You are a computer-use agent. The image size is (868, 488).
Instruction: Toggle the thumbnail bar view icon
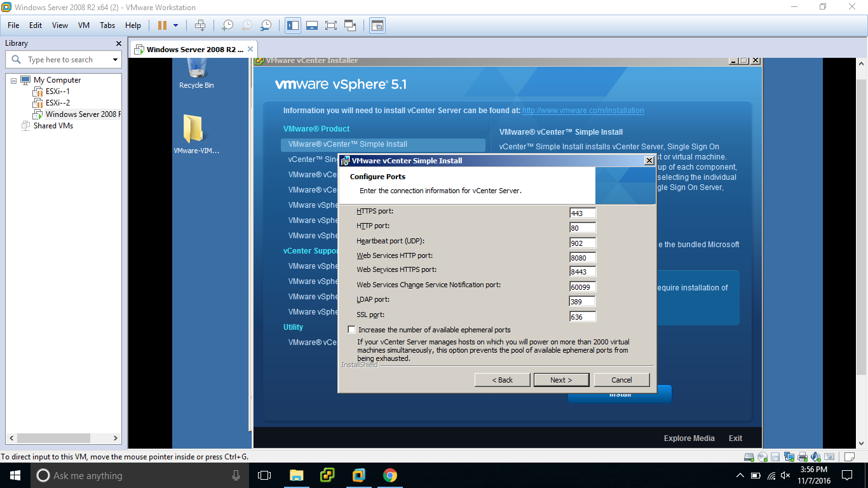pos(312,25)
